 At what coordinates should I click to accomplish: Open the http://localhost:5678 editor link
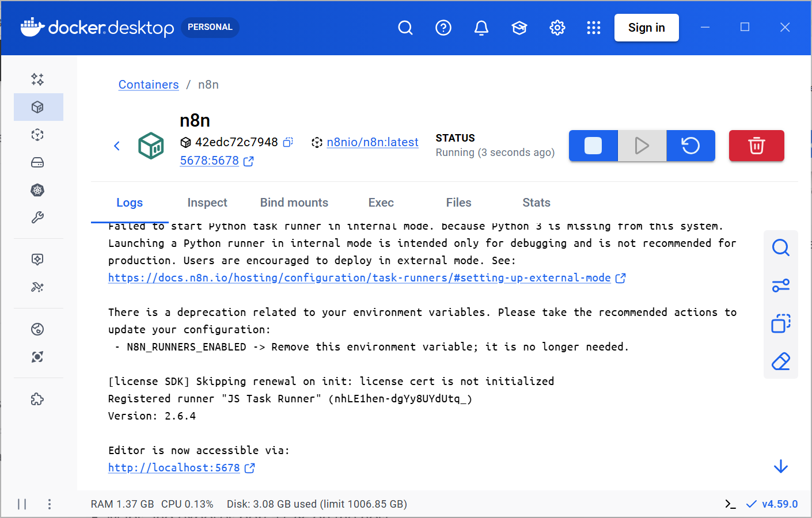point(173,467)
